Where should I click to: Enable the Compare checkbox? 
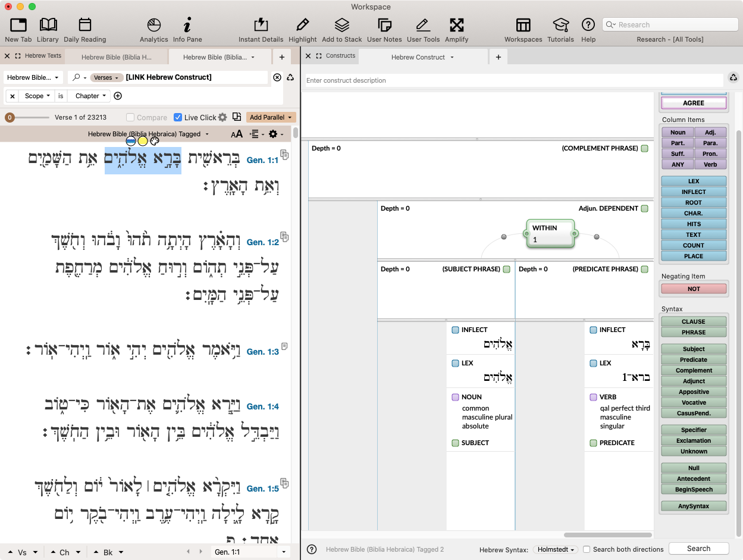coord(130,118)
